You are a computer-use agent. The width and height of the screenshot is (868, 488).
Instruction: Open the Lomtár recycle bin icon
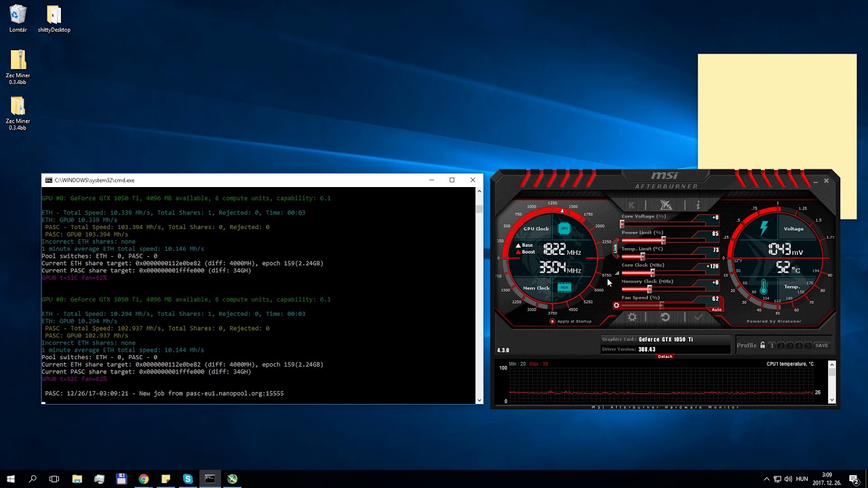tap(18, 19)
